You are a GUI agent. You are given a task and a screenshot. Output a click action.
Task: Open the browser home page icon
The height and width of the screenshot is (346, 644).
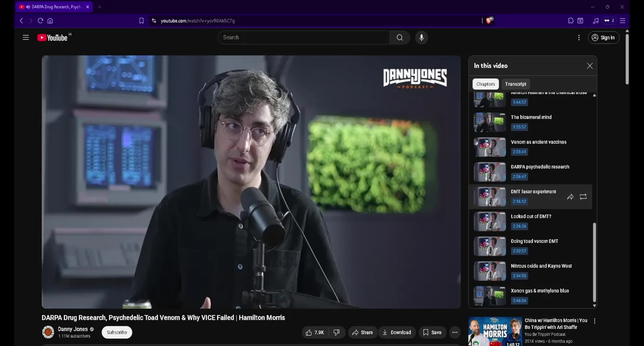50,21
